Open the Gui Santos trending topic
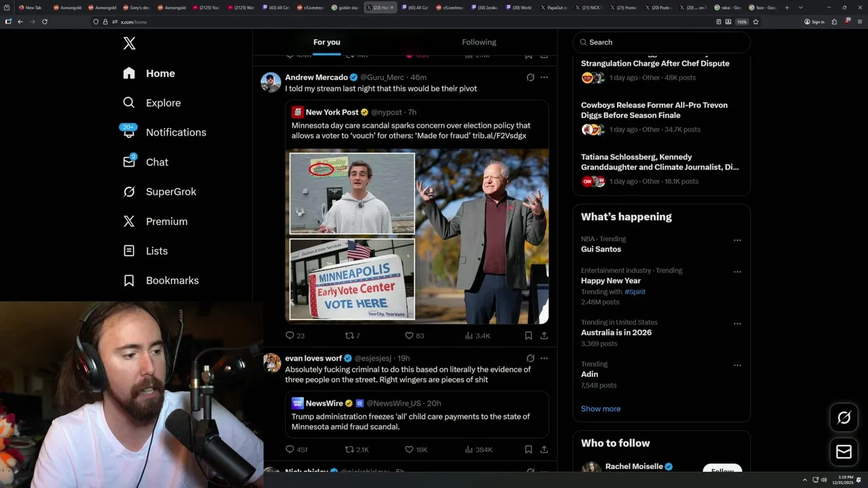 (601, 249)
